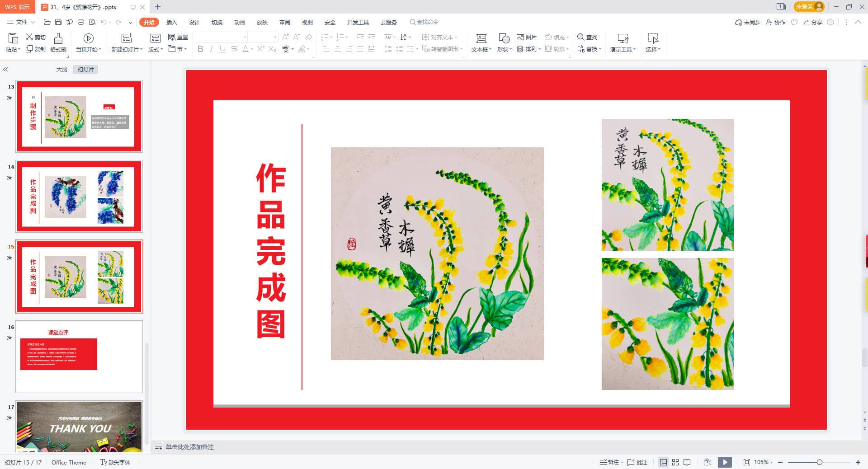
Task: Click the zoom slider handle
Action: (819, 462)
